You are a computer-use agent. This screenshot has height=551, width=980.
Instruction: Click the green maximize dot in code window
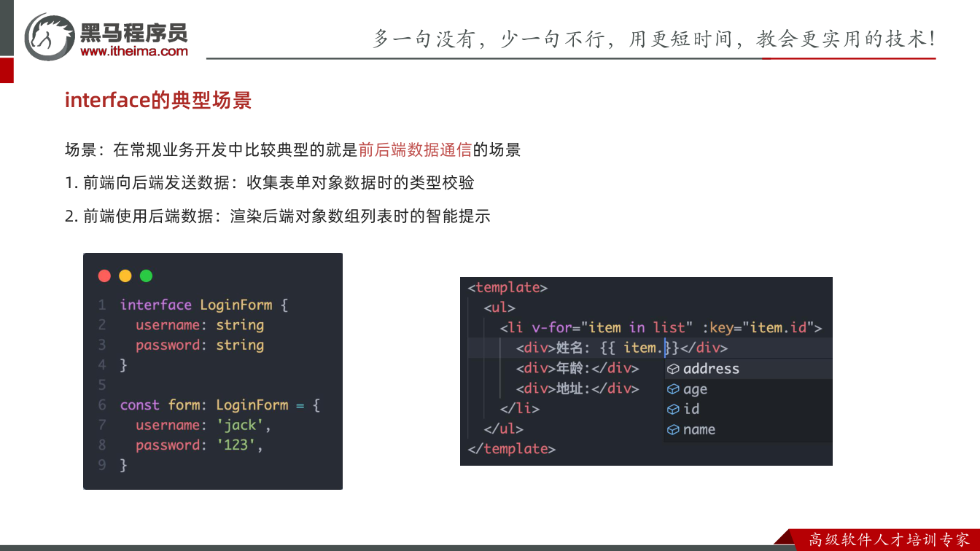(x=146, y=275)
